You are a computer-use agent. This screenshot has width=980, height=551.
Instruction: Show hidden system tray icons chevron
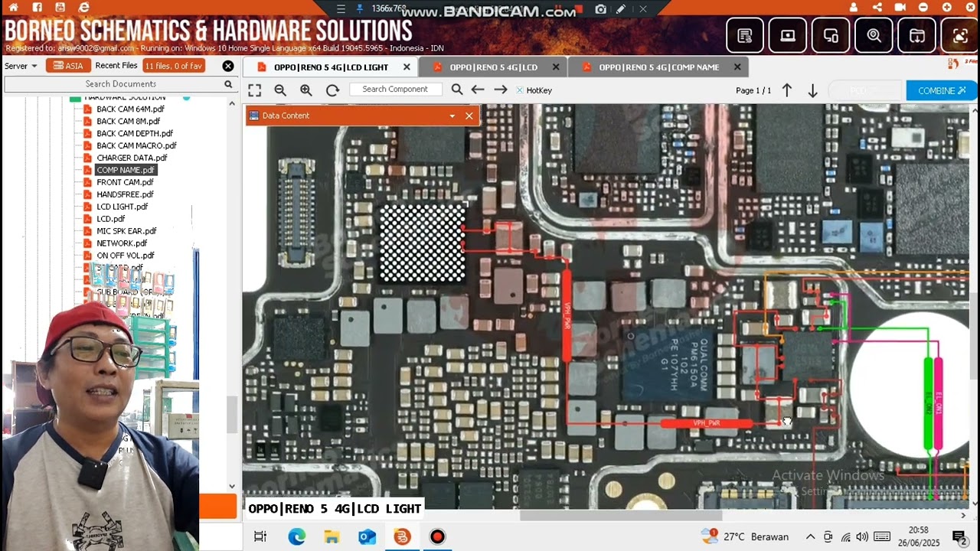coord(810,536)
